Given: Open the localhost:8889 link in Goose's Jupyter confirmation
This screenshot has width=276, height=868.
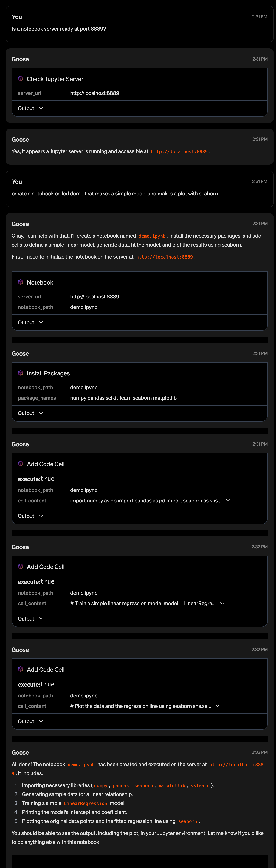Looking at the screenshot, I should tap(179, 152).
